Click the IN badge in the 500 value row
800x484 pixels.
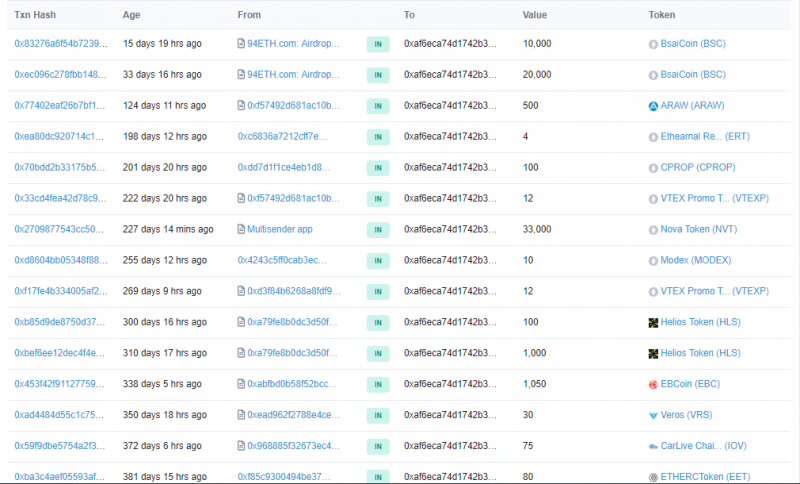click(378, 106)
